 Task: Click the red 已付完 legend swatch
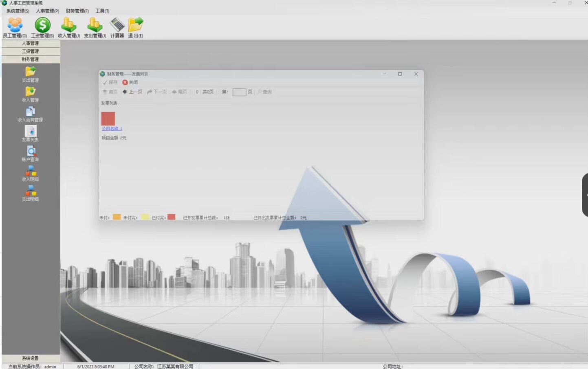pos(172,217)
